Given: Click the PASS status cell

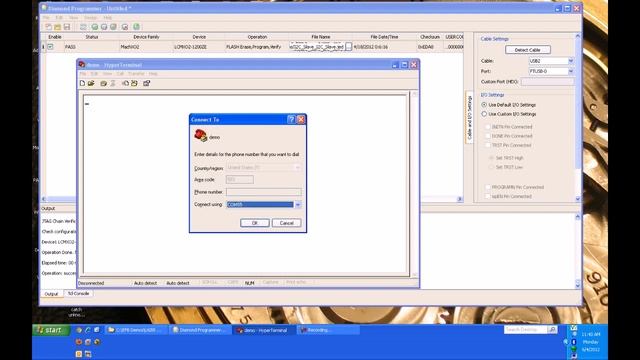Looking at the screenshot, I should (x=91, y=47).
